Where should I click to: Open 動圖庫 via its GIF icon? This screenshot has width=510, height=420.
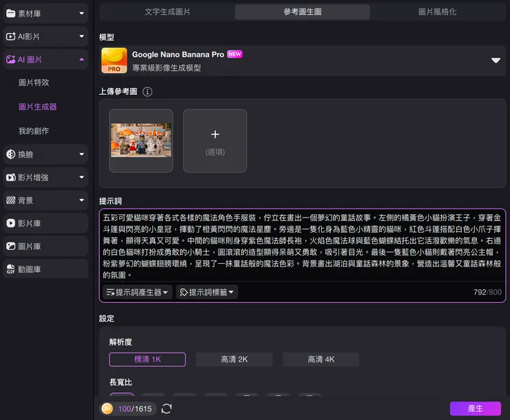pyautogui.click(x=11, y=269)
